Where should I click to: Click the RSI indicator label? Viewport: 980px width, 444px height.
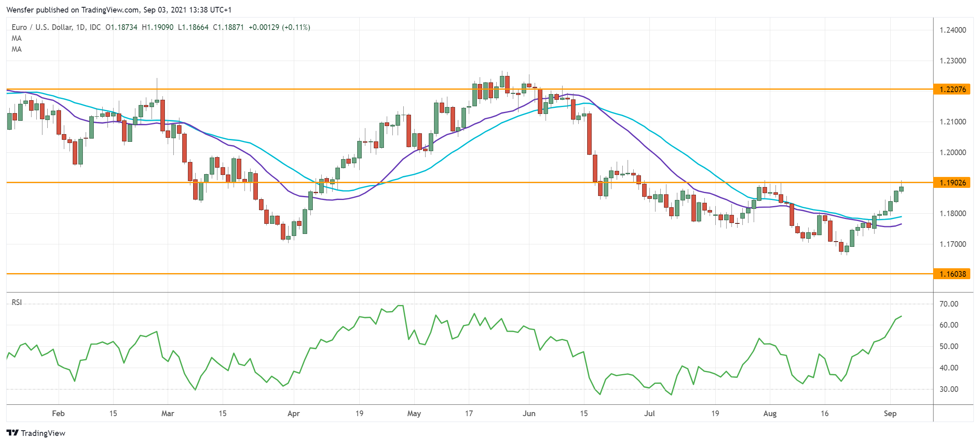pyautogui.click(x=17, y=302)
